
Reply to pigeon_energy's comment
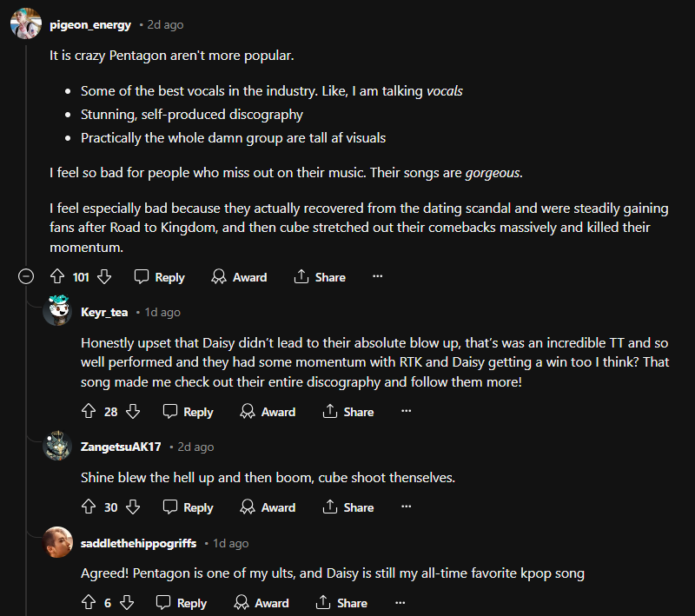(159, 277)
